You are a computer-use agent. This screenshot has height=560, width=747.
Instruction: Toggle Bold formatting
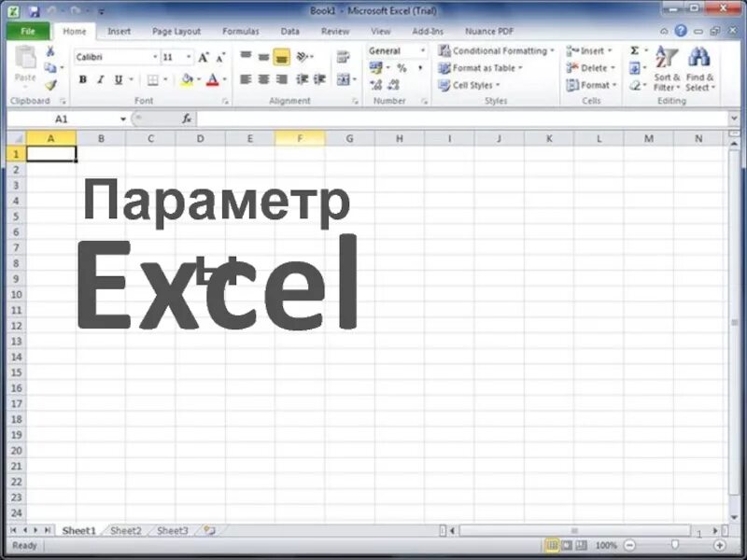83,79
